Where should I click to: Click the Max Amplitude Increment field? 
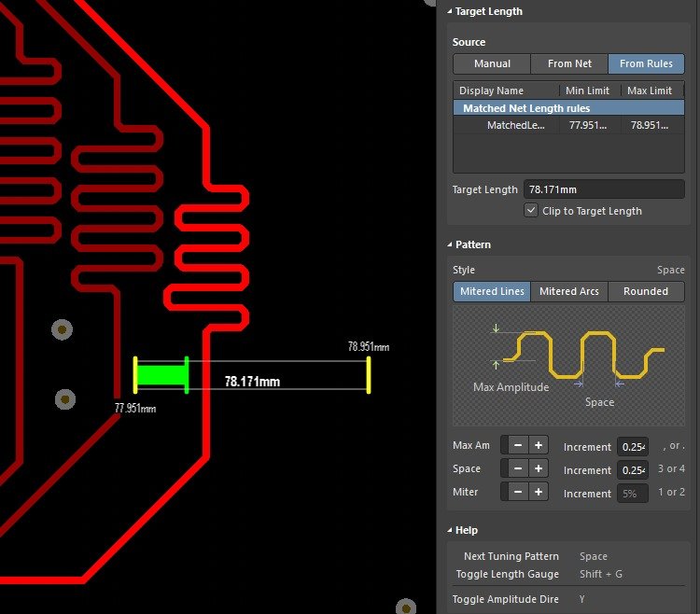pos(632,446)
